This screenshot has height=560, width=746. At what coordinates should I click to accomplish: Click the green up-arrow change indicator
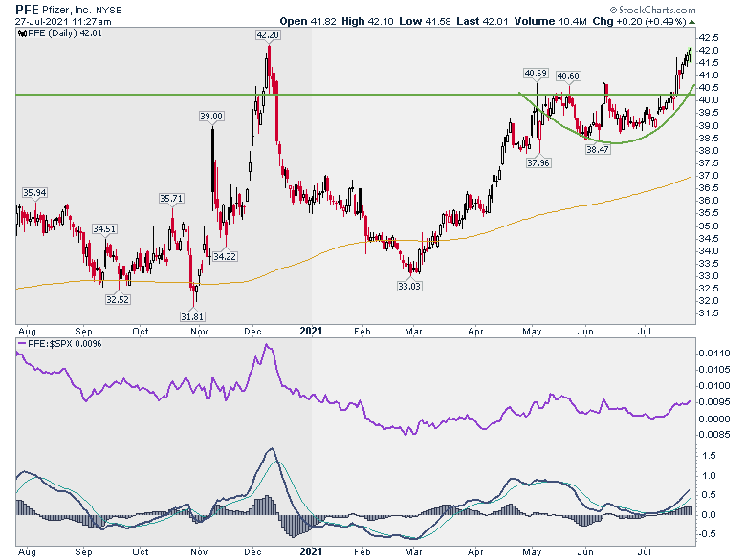pyautogui.click(x=691, y=22)
